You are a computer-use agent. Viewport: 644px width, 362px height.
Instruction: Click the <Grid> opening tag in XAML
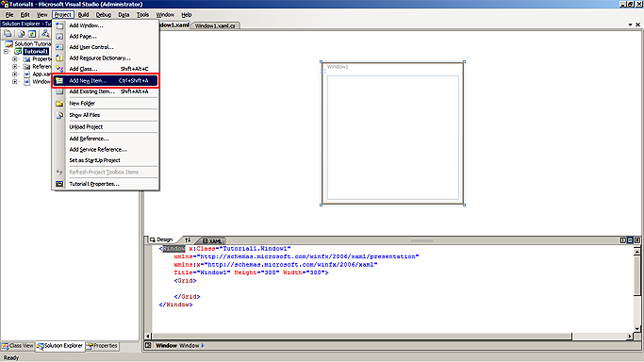pyautogui.click(x=185, y=281)
